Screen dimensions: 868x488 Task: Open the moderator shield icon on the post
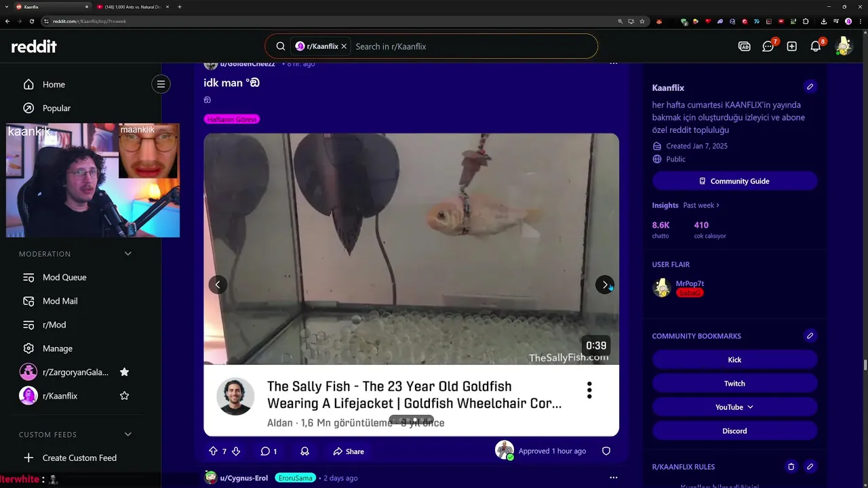[606, 451]
